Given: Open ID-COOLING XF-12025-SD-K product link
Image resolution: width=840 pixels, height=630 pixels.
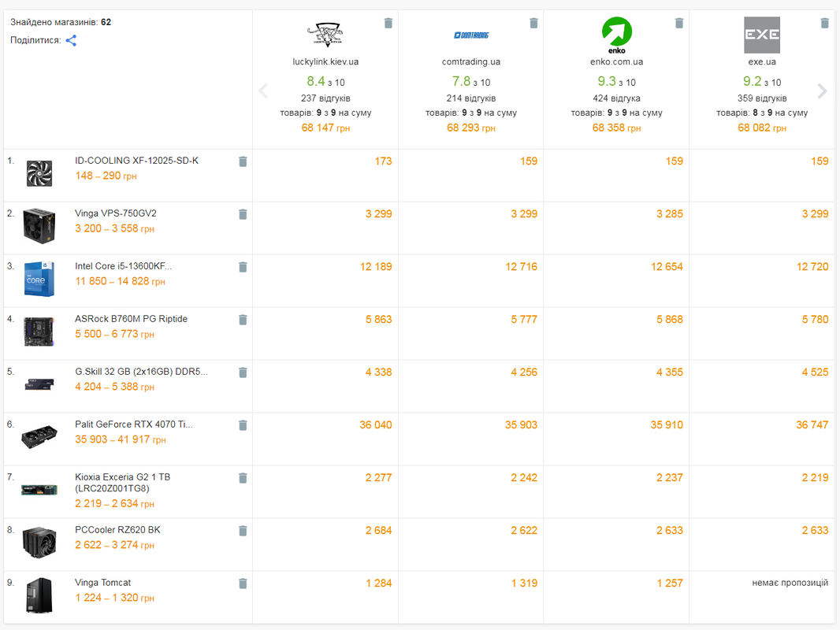Looking at the screenshot, I should [136, 161].
